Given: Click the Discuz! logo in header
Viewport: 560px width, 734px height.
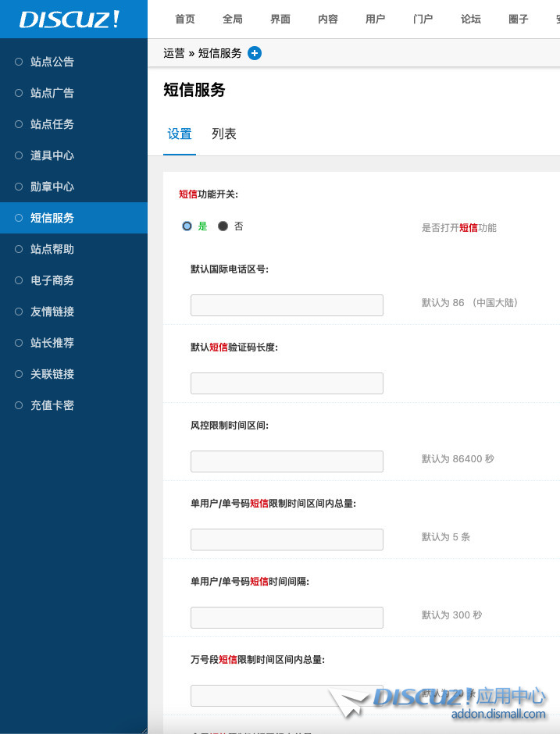Looking at the screenshot, I should point(70,20).
